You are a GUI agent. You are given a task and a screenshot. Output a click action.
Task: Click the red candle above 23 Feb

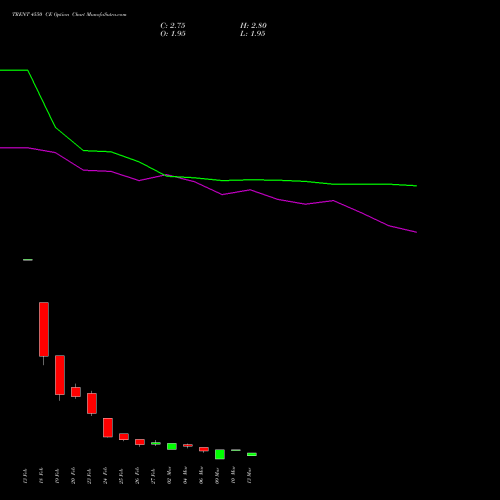coord(92,403)
